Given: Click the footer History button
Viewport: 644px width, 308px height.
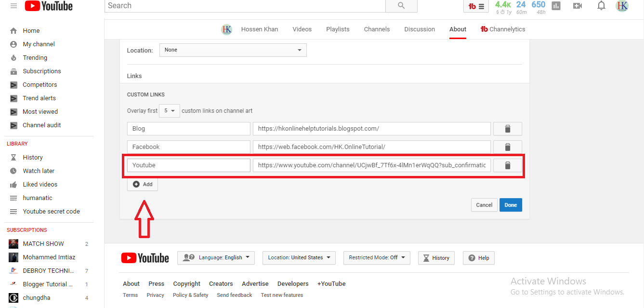Looking at the screenshot, I should 436,258.
